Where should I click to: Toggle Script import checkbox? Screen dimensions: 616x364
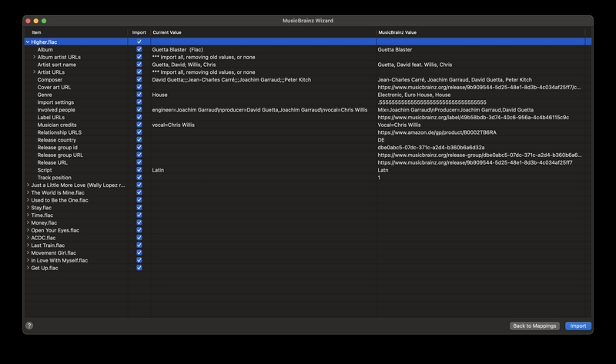coord(139,169)
